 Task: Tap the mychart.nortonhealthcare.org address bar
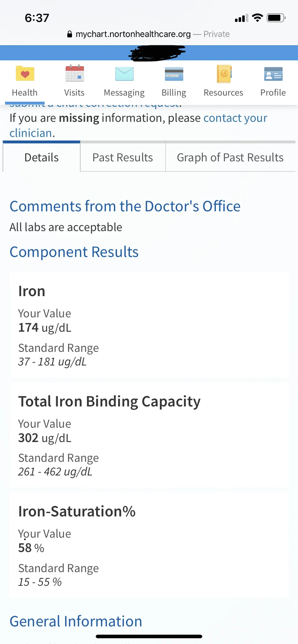click(149, 34)
